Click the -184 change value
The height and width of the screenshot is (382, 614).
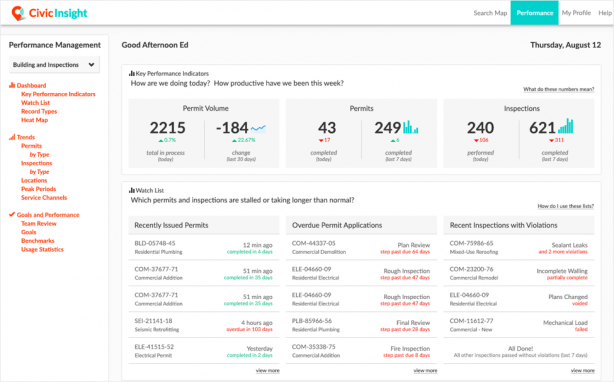click(x=232, y=128)
